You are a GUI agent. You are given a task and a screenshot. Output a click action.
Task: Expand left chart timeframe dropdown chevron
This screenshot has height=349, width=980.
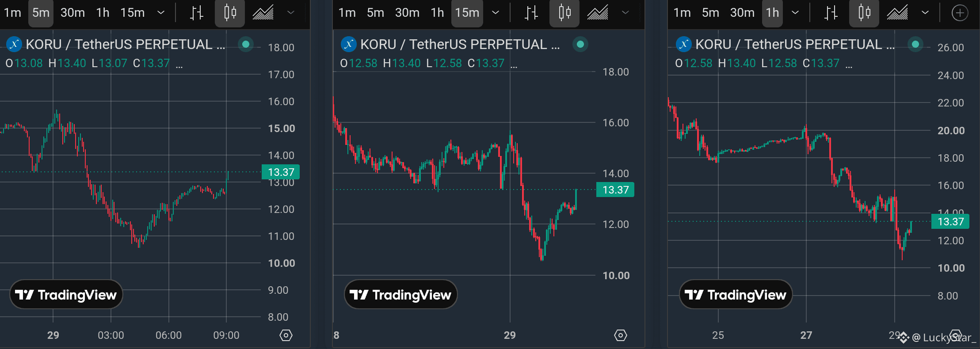pos(161,13)
